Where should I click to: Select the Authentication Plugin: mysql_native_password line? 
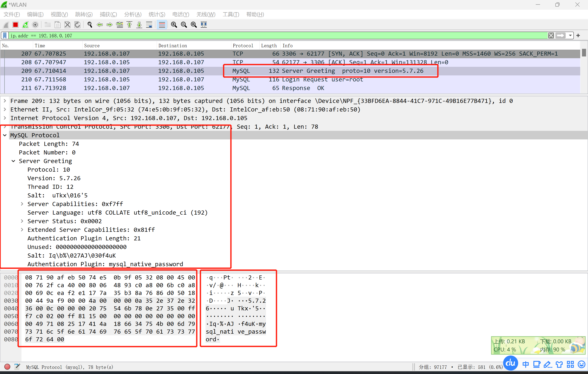click(x=105, y=264)
